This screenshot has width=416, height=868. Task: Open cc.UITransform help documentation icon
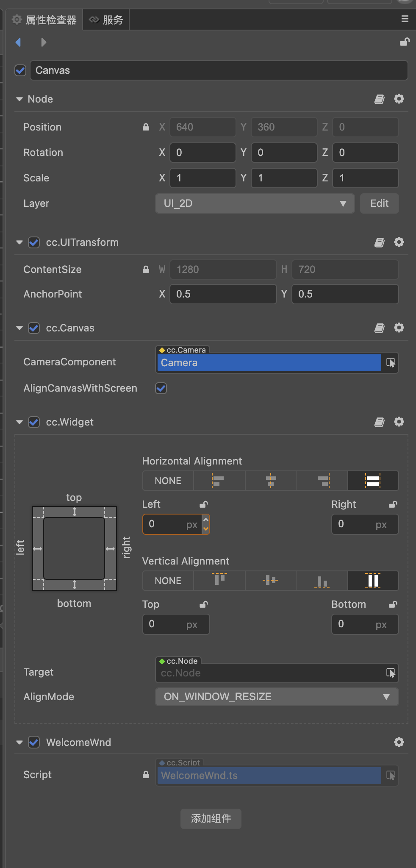point(379,242)
